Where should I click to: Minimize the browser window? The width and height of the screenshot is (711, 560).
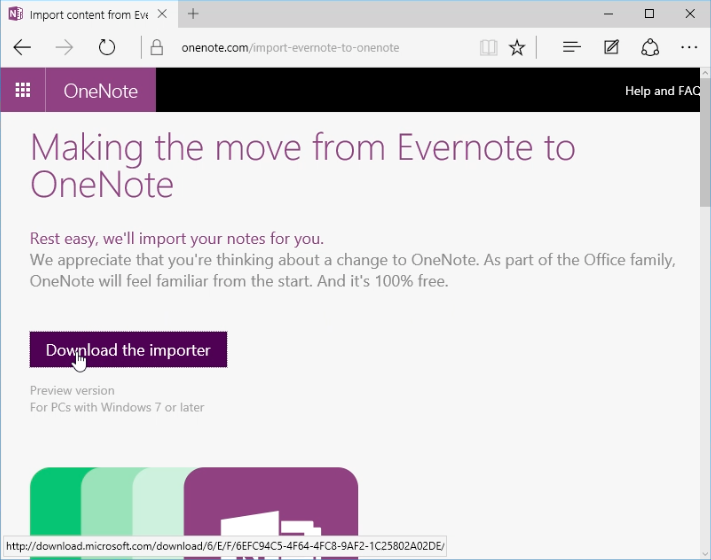click(x=608, y=14)
